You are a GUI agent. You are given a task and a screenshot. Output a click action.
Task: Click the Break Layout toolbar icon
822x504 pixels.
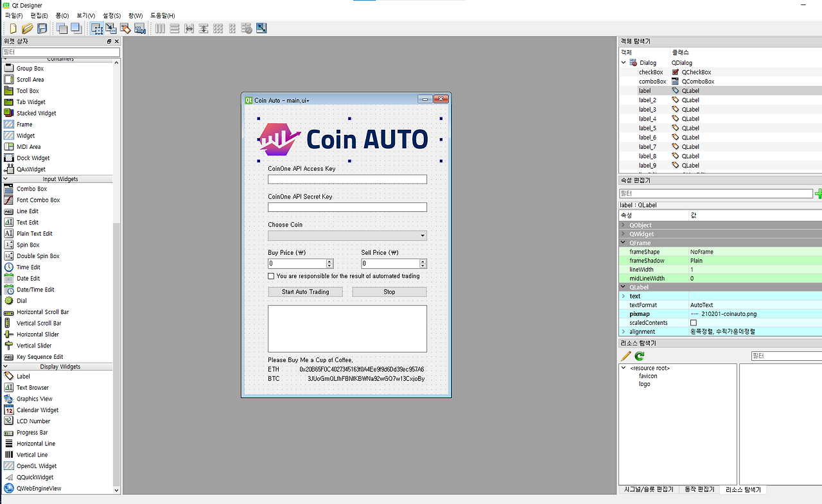[247, 28]
